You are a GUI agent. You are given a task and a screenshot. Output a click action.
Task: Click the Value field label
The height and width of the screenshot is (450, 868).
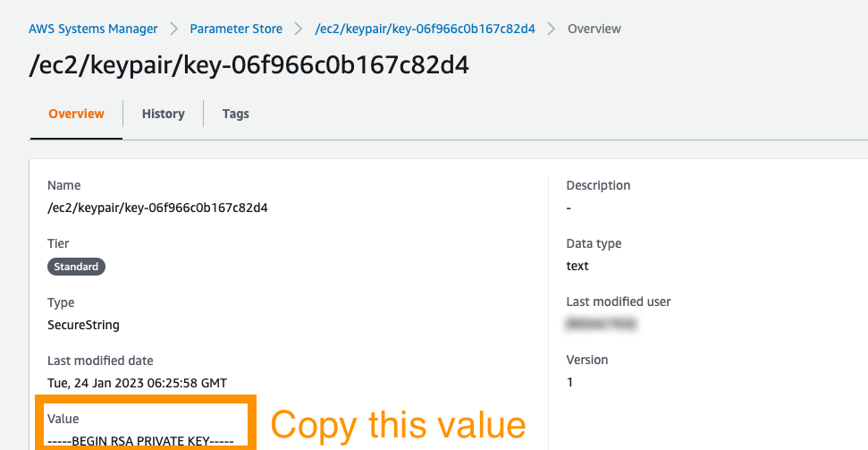click(x=63, y=419)
